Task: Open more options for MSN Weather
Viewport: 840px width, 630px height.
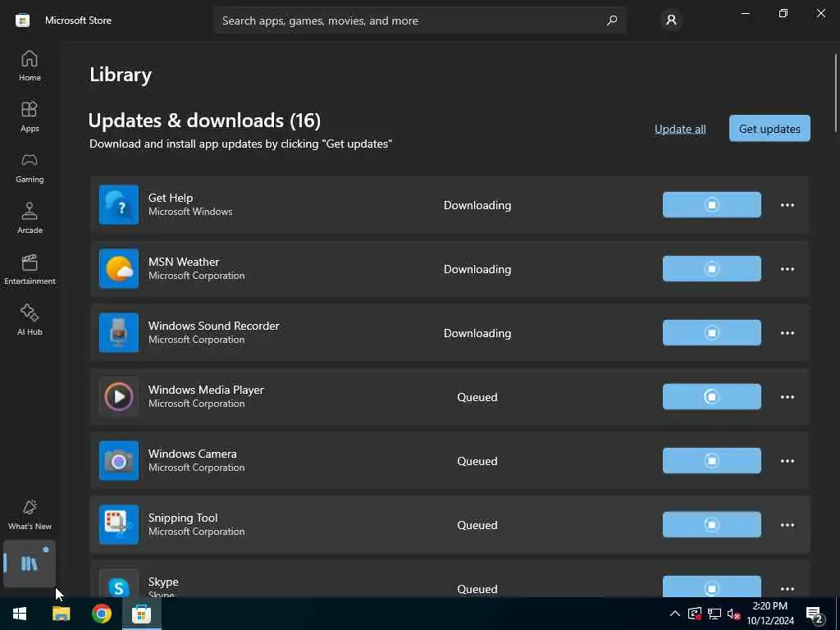Action: 787,269
